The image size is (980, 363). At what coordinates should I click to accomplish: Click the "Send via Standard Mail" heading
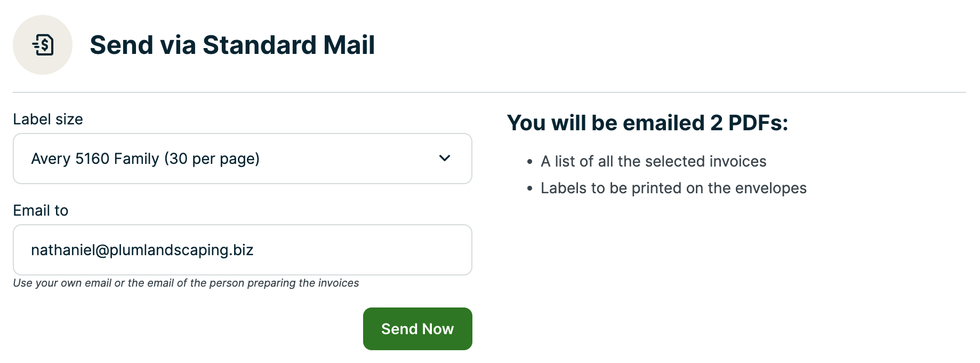pos(232,45)
